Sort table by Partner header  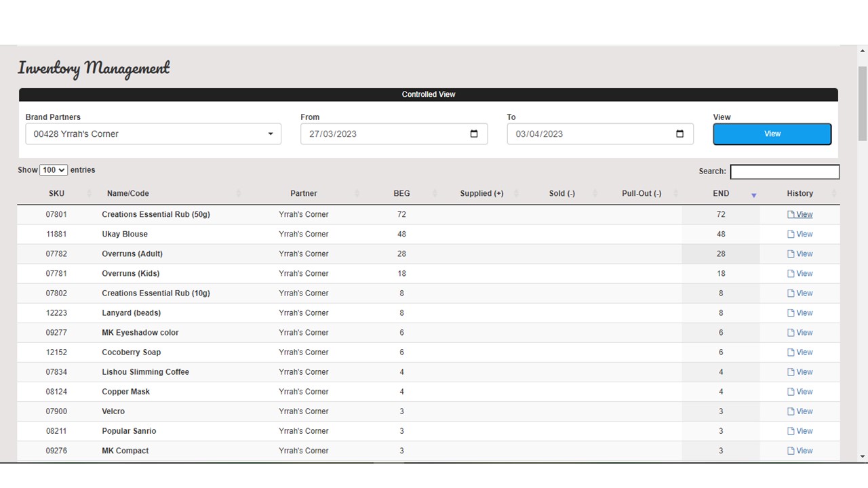click(x=304, y=194)
